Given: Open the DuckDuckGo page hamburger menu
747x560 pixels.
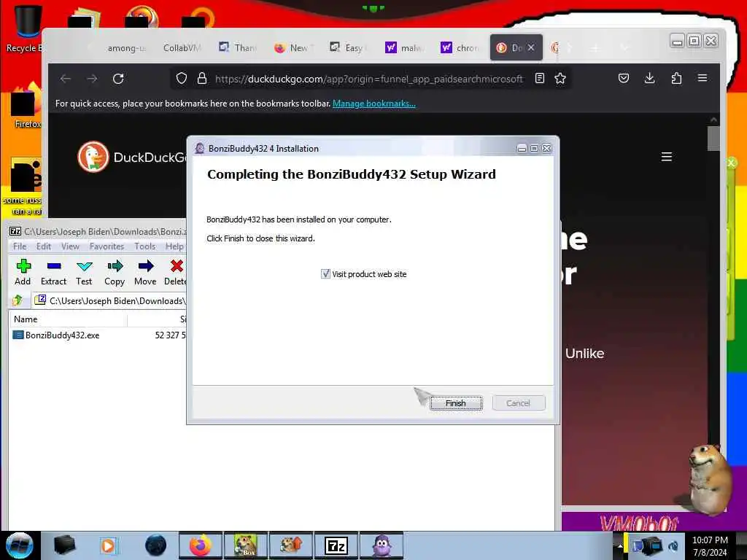Looking at the screenshot, I should [667, 157].
